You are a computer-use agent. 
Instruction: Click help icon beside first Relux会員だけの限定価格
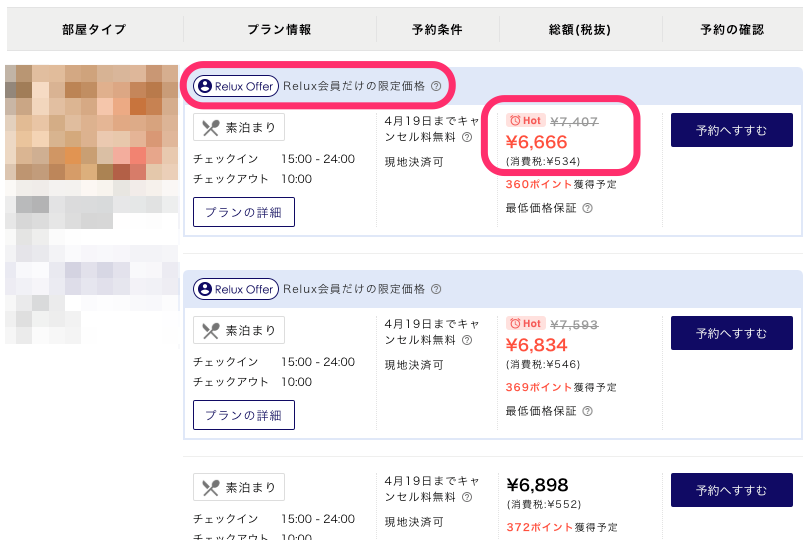click(x=436, y=87)
